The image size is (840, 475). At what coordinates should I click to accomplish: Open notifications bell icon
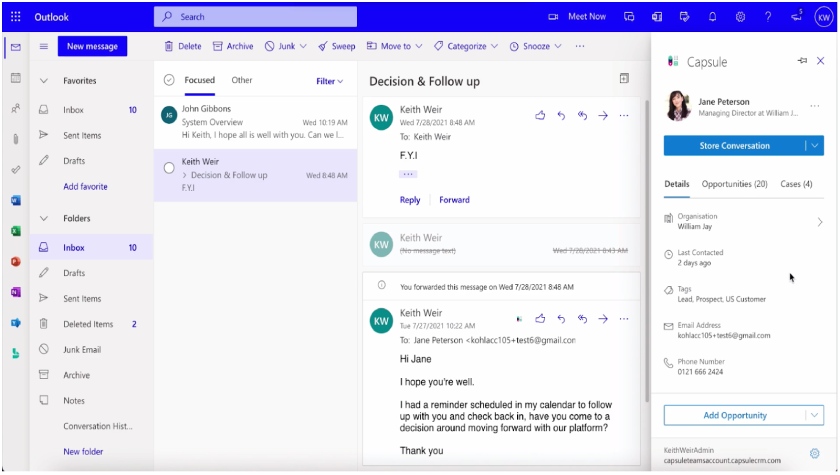coord(712,17)
